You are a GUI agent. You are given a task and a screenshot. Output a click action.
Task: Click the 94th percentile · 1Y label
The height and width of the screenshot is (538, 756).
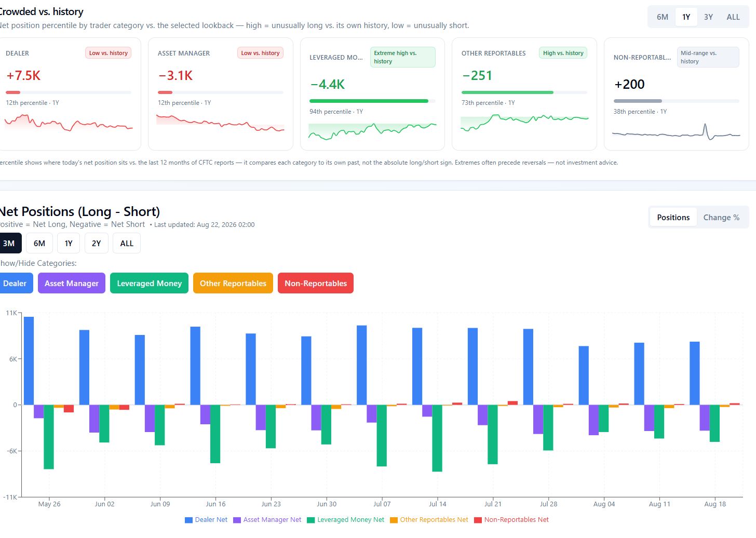point(336,112)
